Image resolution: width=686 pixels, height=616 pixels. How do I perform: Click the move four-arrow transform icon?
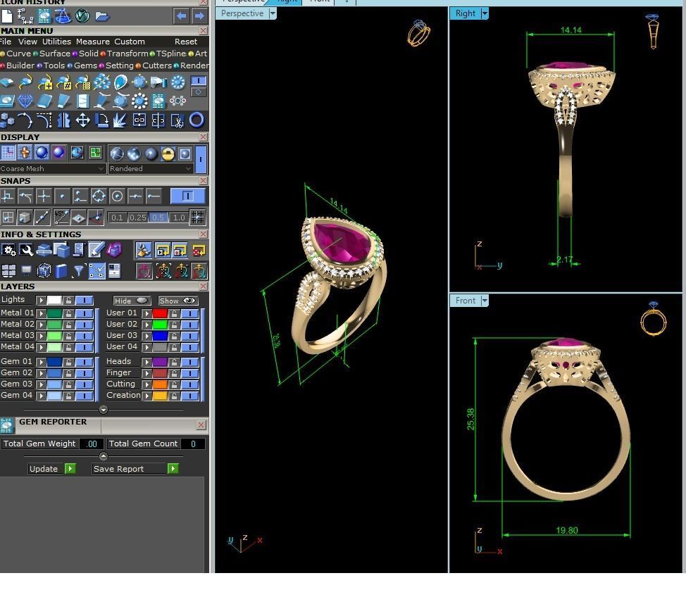82,120
